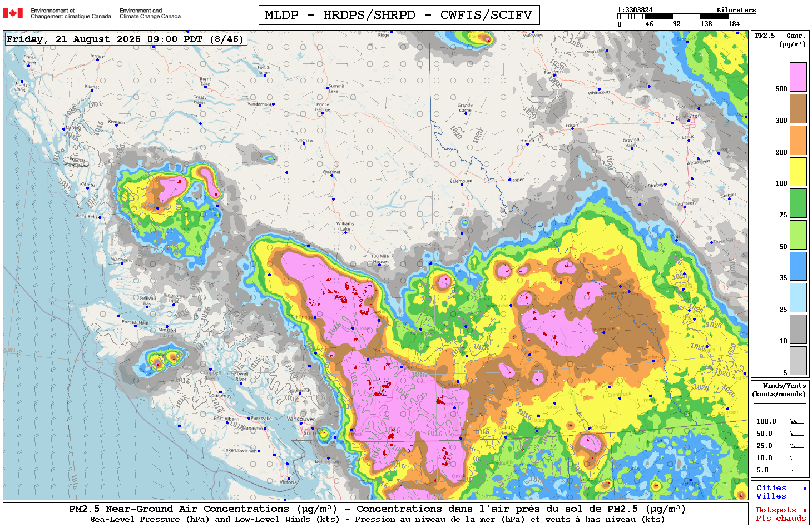Click the Punchaw label
Screen dimensions: 812x528
[304, 140]
